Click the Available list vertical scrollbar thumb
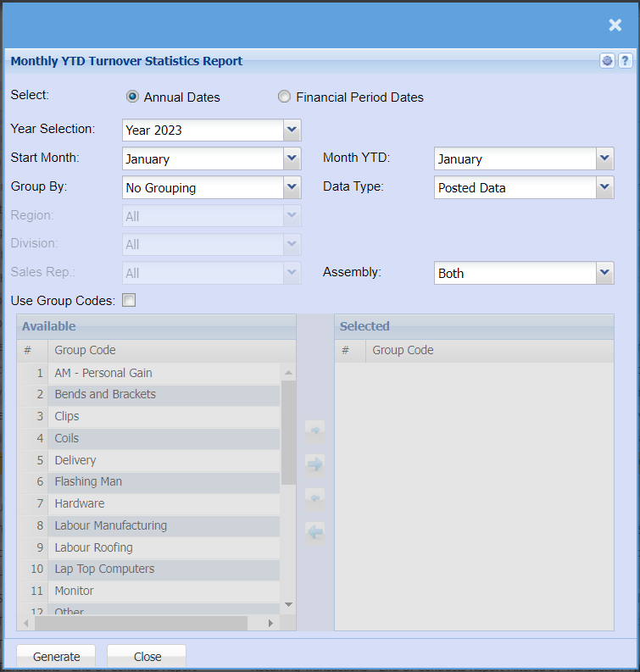This screenshot has height=672, width=640. pos(288,432)
